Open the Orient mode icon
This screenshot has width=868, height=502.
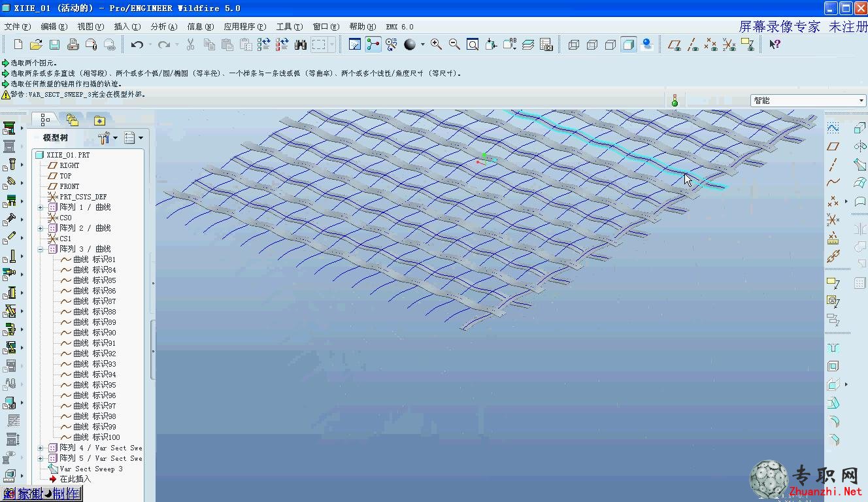[x=392, y=44]
